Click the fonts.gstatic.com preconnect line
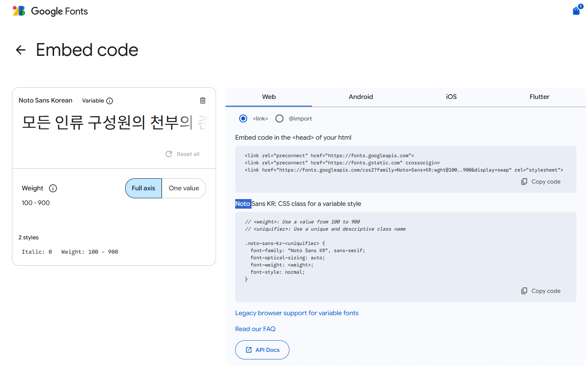This screenshot has width=588, height=375. [x=342, y=163]
